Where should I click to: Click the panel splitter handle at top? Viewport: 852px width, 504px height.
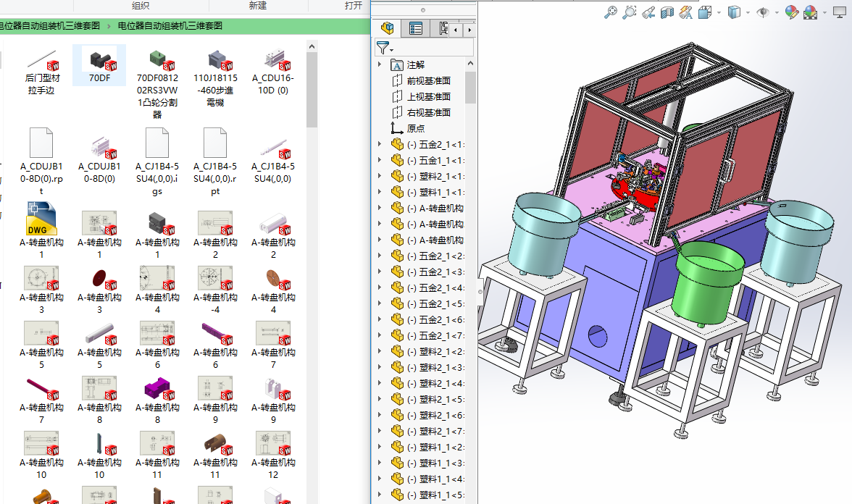(423, 10)
